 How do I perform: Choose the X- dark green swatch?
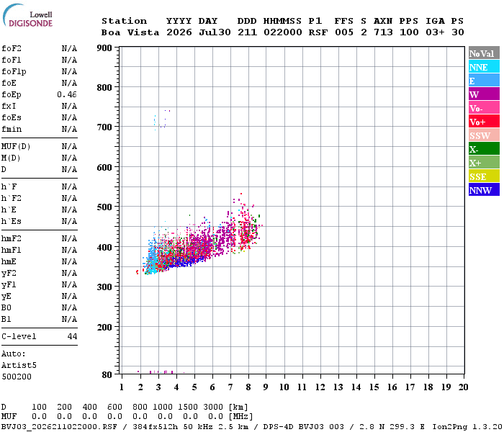[484, 149]
